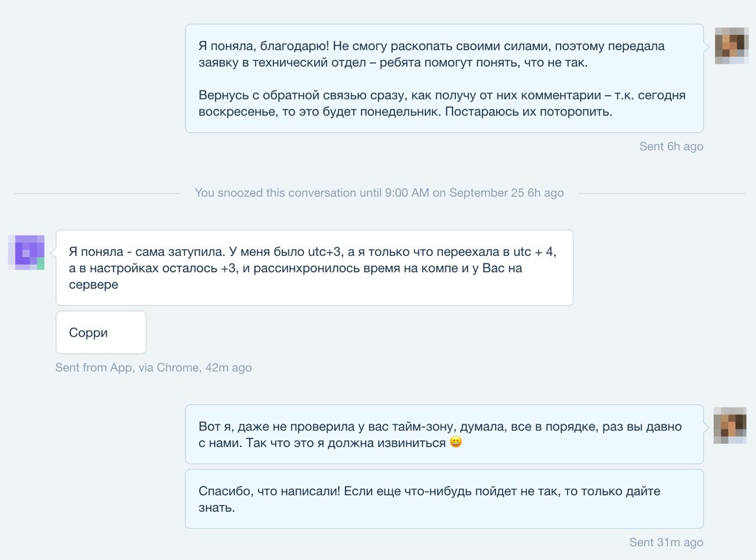The width and height of the screenshot is (756, 560).
Task: Click the sentence 'Я поняла, благодарю!' in first bubble
Action: click(259, 45)
